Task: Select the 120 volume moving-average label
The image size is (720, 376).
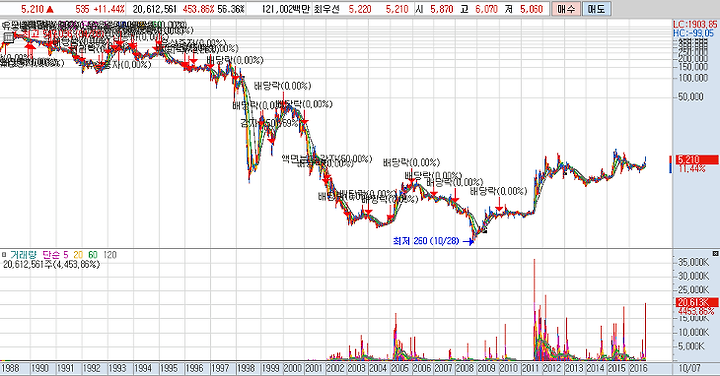Action: click(110, 255)
